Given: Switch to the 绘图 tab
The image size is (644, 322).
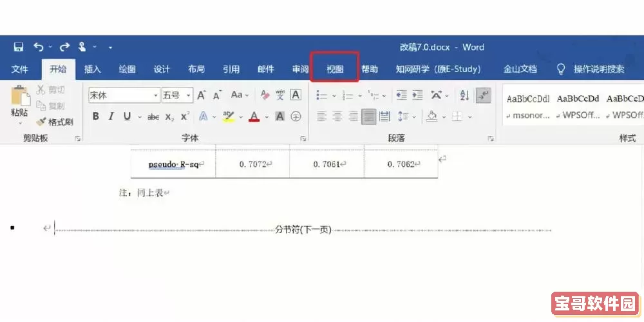Looking at the screenshot, I should tap(127, 69).
